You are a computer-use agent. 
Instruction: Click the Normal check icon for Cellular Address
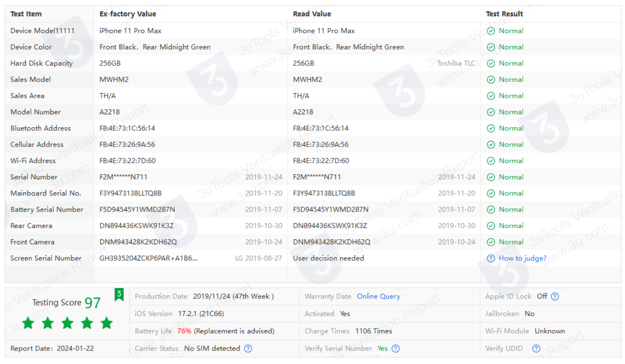coord(491,144)
